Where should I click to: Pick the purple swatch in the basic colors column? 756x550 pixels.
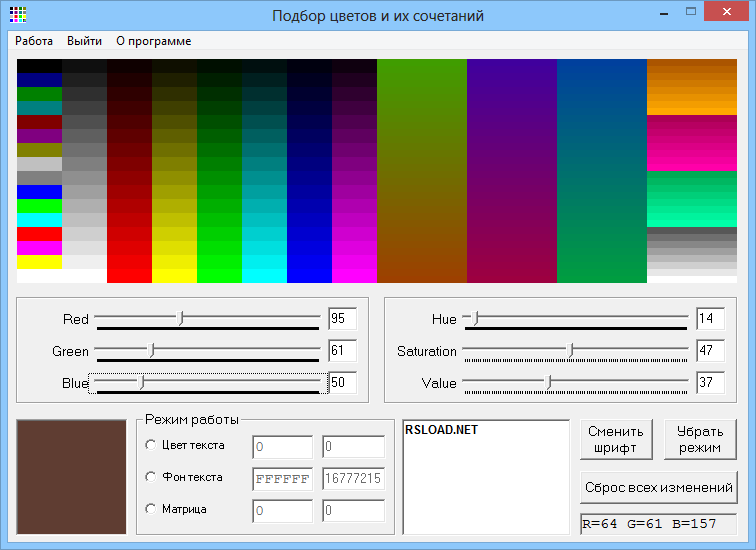pos(40,136)
